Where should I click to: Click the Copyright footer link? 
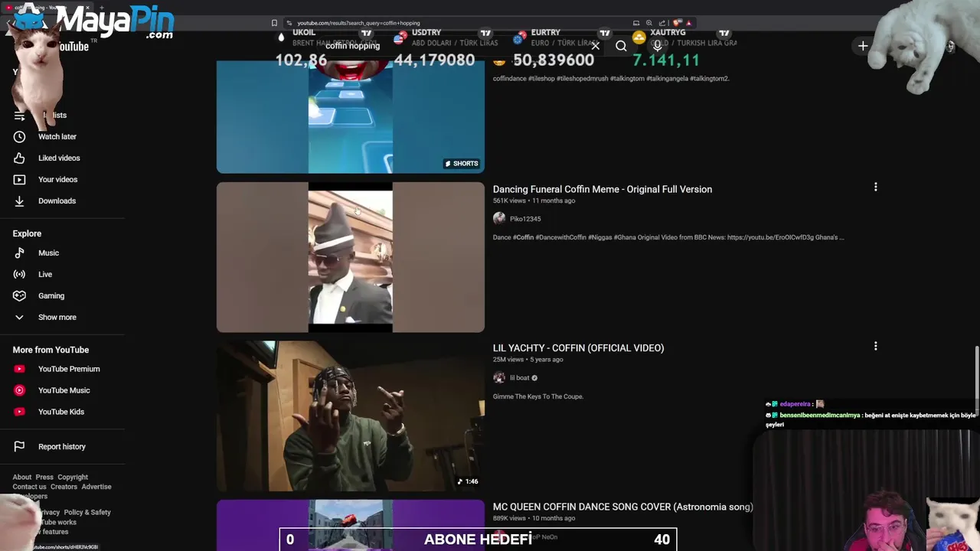[73, 477]
